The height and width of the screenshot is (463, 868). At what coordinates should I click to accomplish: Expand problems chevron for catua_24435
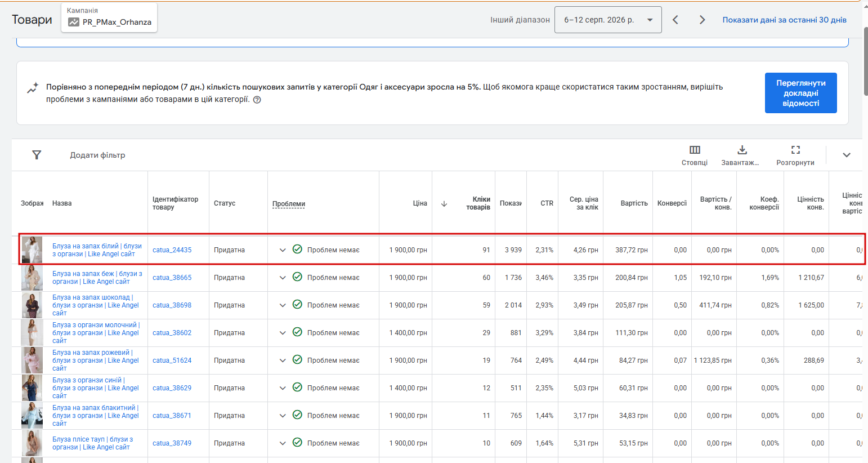(283, 250)
